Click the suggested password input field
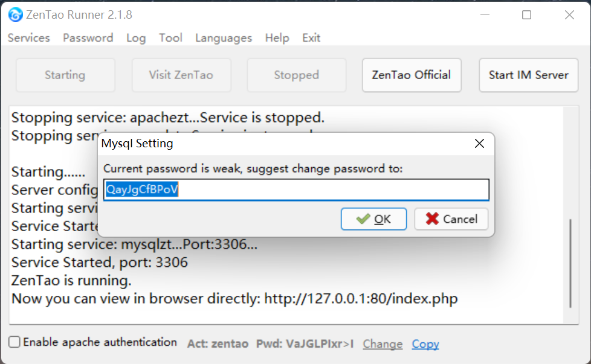The width and height of the screenshot is (591, 364). point(296,190)
